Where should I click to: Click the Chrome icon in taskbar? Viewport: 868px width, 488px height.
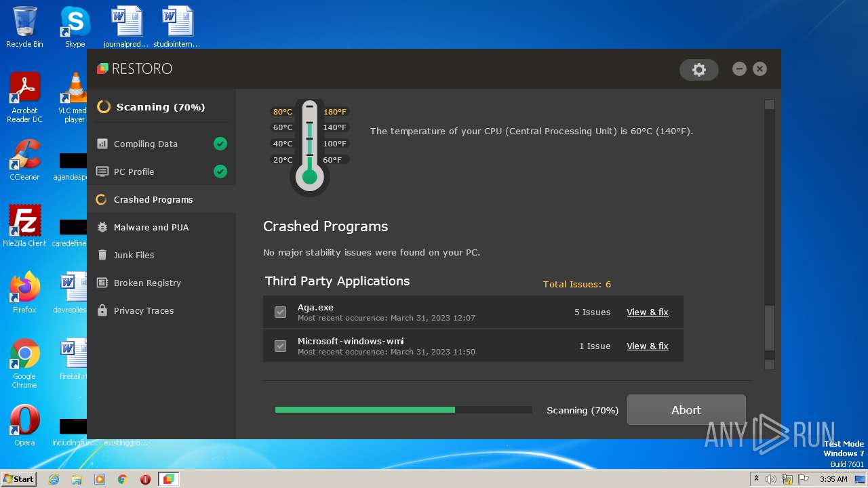pos(122,479)
